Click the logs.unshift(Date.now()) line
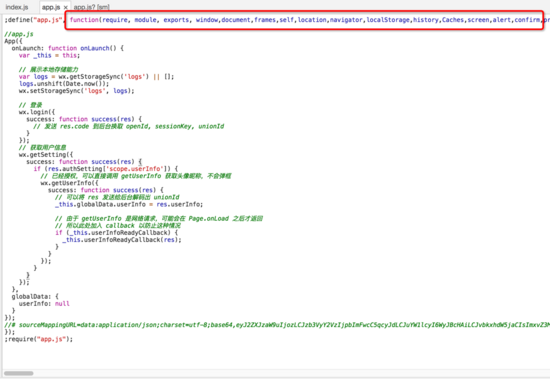The width and height of the screenshot is (550, 379). click(64, 84)
